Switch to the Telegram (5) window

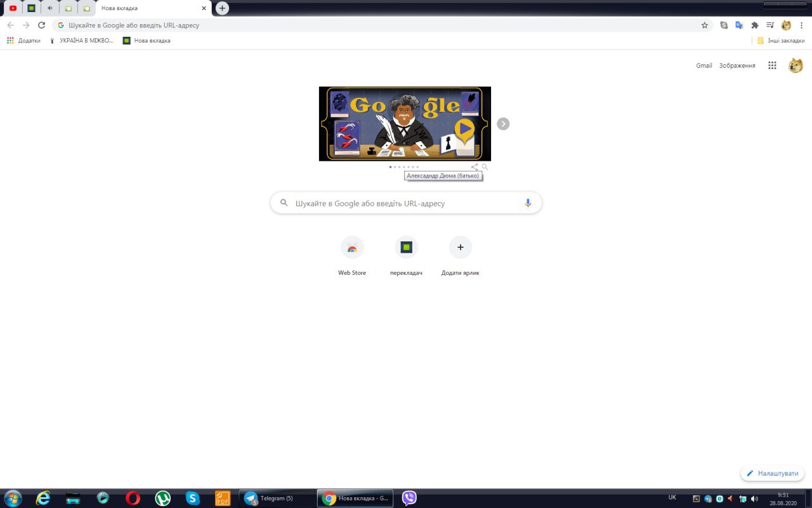click(277, 498)
